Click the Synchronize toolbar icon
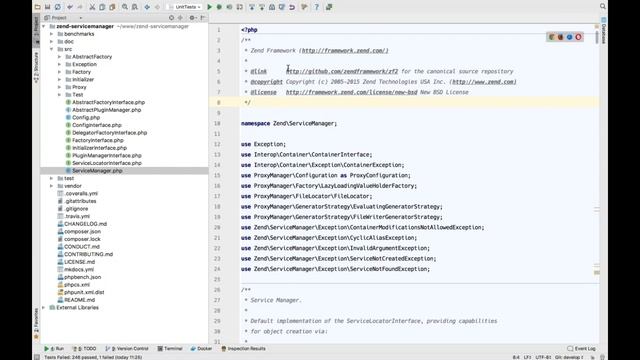Image resolution: width=640 pixels, height=360 pixels. [58, 7]
